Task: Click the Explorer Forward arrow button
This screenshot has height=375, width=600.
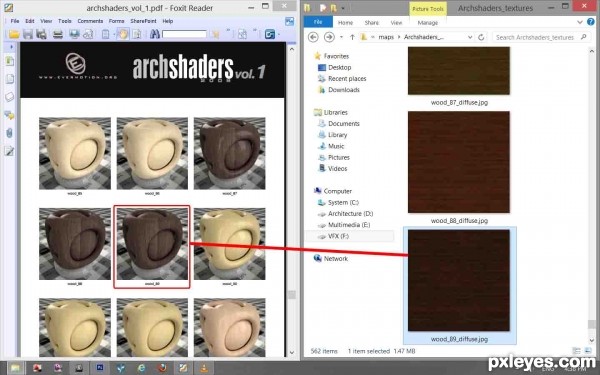Action: pyautogui.click(x=329, y=37)
